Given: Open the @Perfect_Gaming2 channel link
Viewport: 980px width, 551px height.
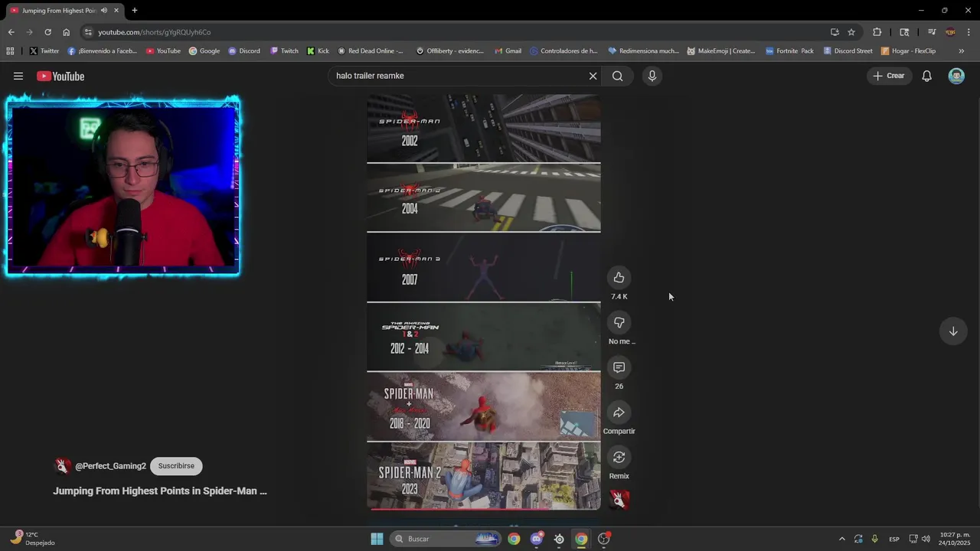Looking at the screenshot, I should pyautogui.click(x=110, y=466).
